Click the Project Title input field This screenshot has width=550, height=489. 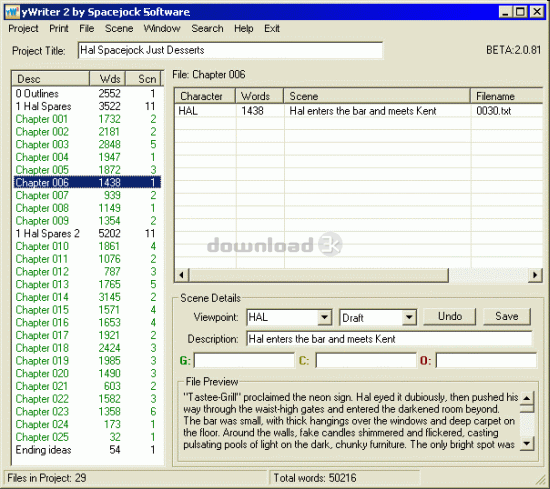click(230, 50)
